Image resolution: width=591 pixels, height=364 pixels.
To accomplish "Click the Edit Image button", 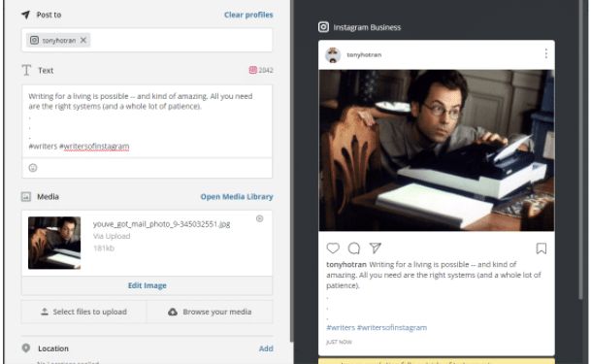I will 147,285.
